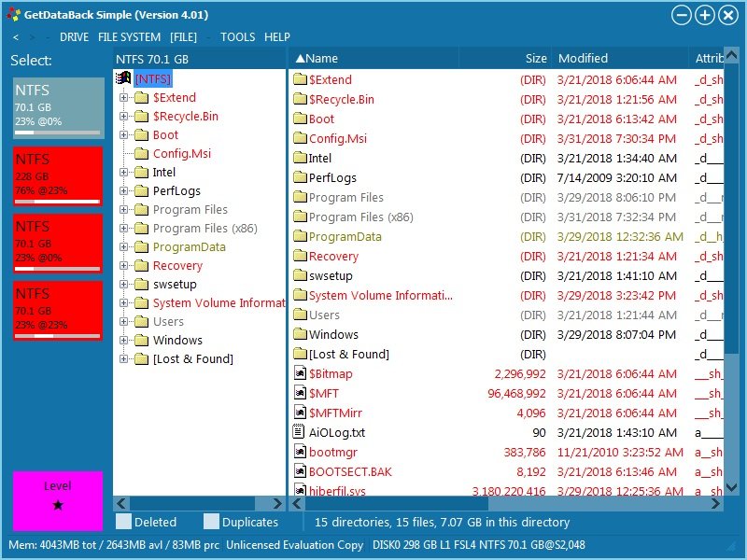
Task: Click the Windows folder icon in file list
Action: tap(300, 334)
